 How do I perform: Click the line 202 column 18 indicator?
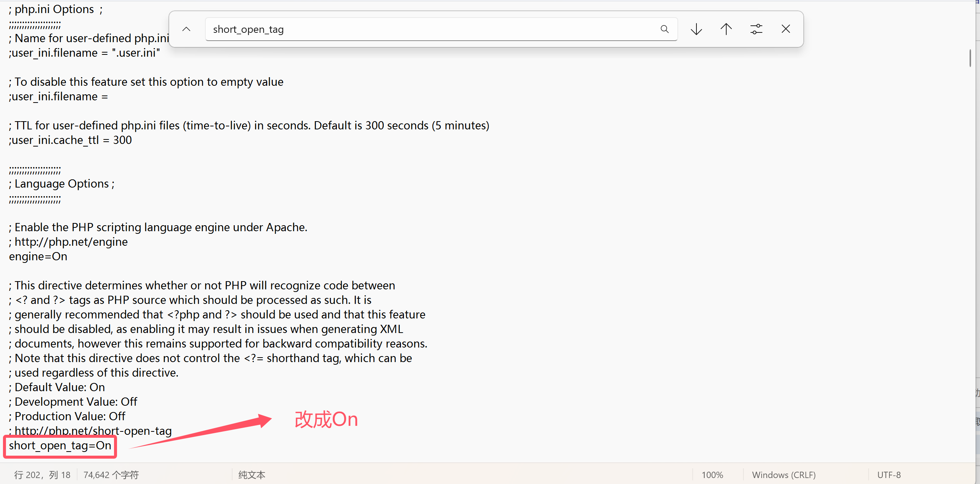[x=42, y=474]
